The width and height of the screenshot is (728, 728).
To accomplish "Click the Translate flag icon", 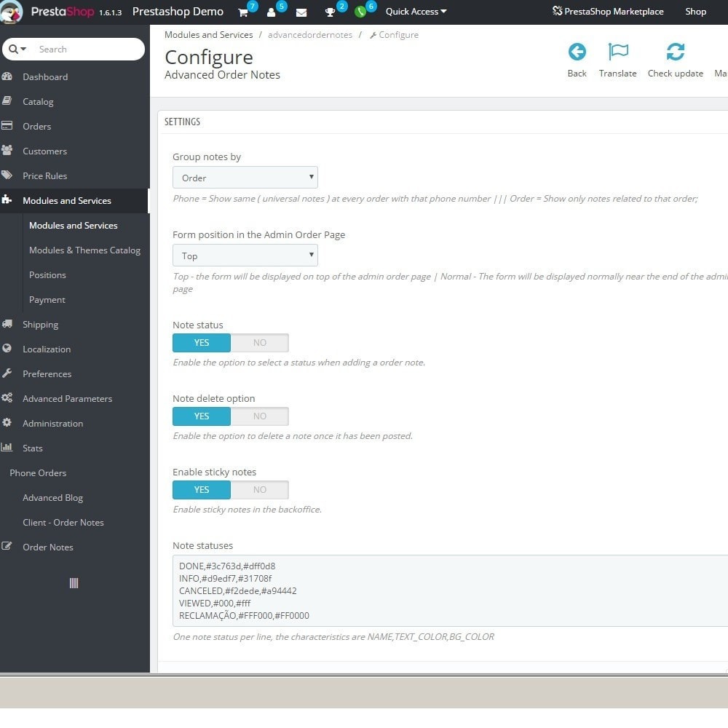I will coord(618,52).
